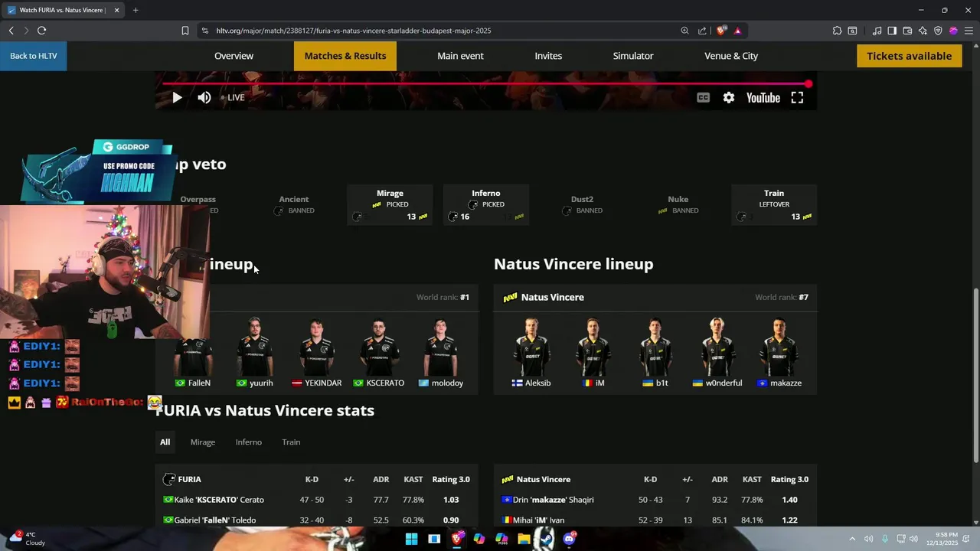Open the zoom magnifier in address bar
980x551 pixels.
[x=684, y=31]
